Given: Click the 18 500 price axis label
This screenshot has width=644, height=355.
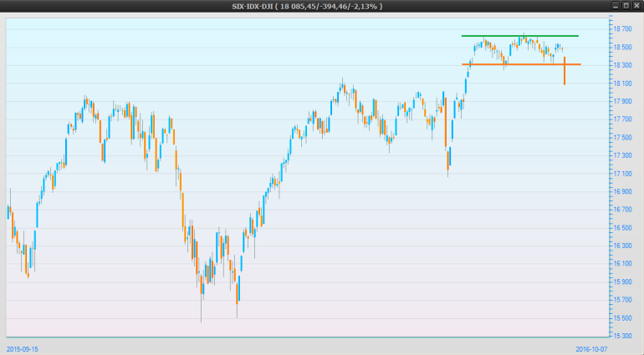Looking at the screenshot, I should tap(622, 48).
